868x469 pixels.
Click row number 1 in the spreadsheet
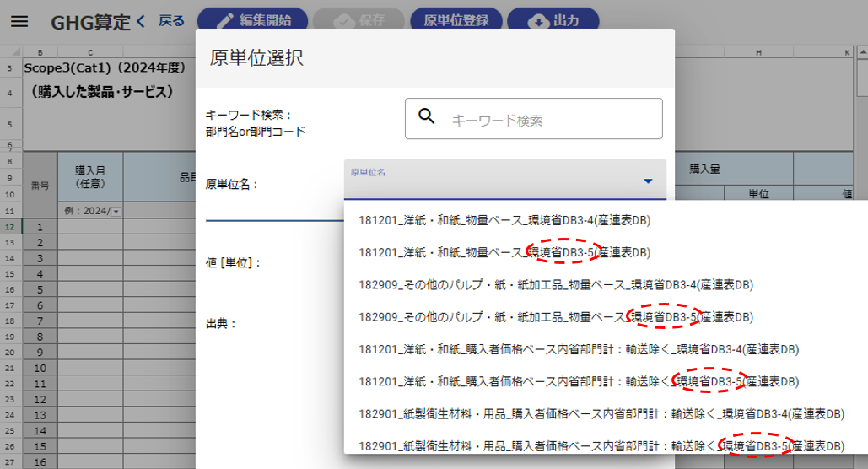[x=40, y=227]
